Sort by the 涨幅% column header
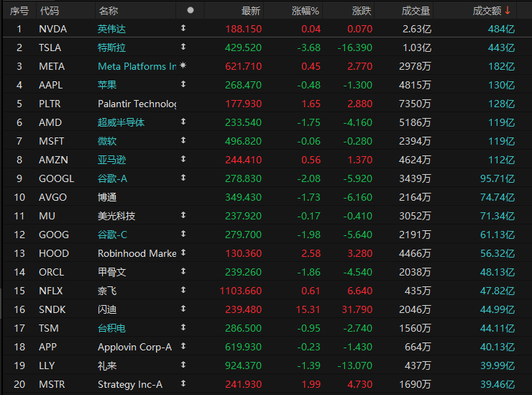The image size is (532, 395). (x=306, y=11)
